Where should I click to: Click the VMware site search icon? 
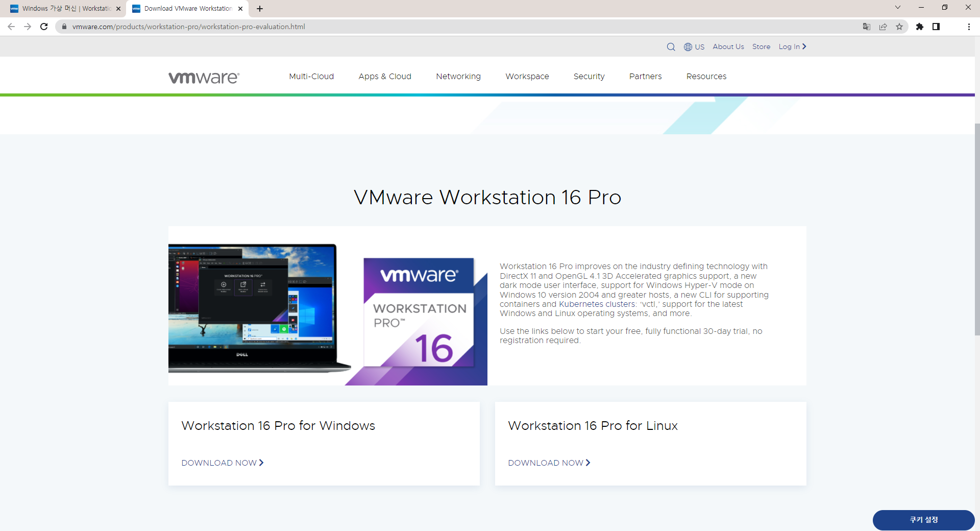pos(671,46)
